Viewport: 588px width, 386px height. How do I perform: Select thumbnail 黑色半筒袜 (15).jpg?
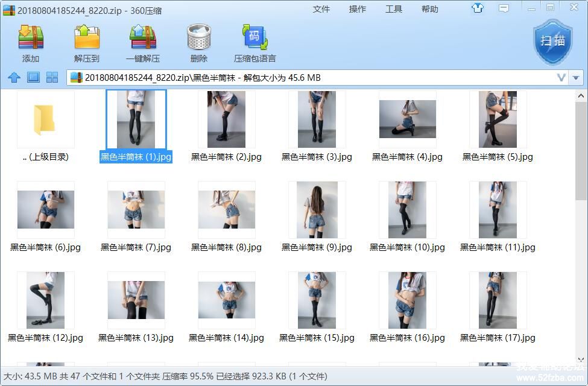(x=317, y=300)
